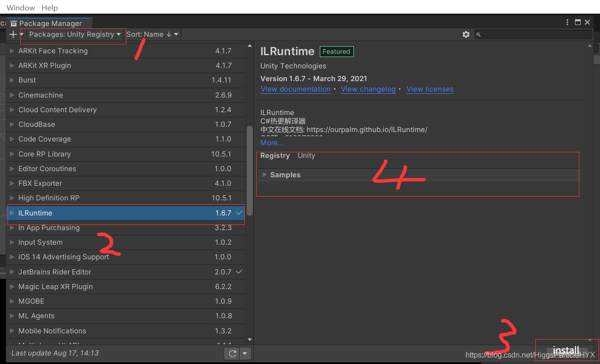Open dropdown next to refresh button
The height and width of the screenshot is (364, 600).
point(245,353)
